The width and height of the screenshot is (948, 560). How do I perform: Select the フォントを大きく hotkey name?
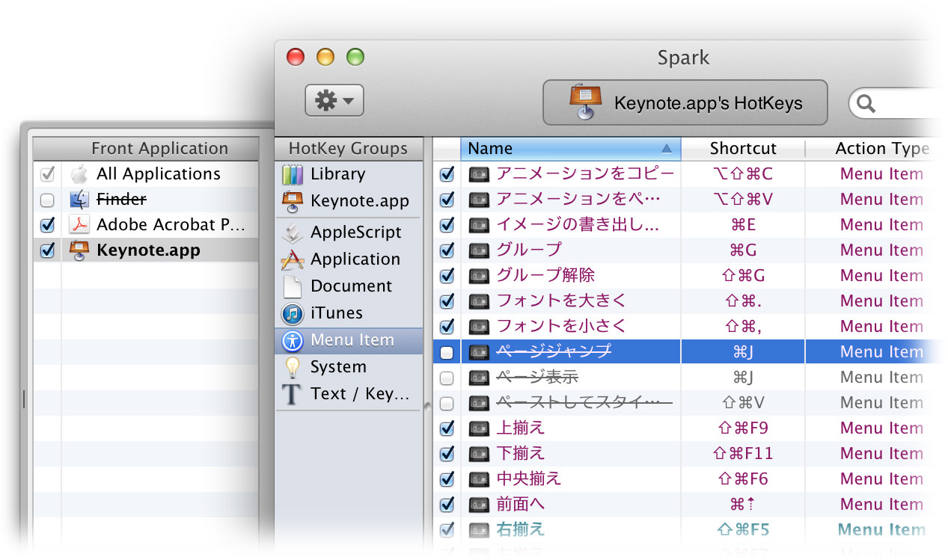pyautogui.click(x=561, y=301)
